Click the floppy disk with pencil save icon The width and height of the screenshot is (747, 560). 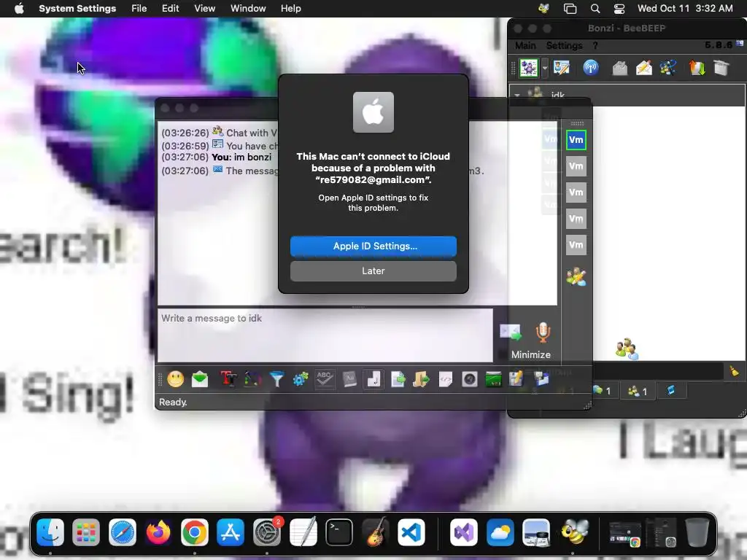[516, 379]
